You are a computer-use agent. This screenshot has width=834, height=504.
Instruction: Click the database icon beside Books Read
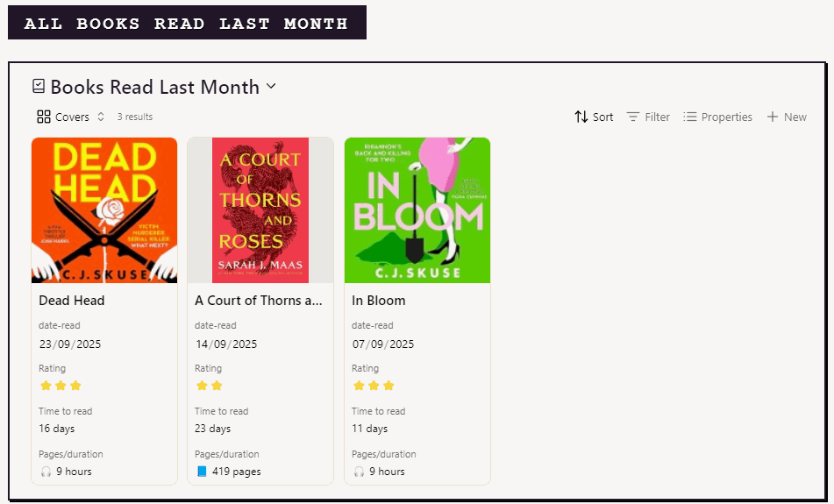[39, 87]
